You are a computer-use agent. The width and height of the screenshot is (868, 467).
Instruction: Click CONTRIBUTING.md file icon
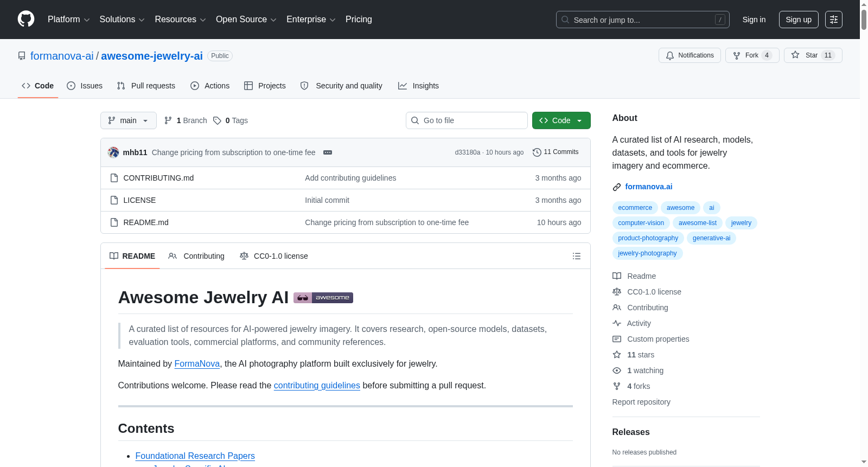coord(114,178)
